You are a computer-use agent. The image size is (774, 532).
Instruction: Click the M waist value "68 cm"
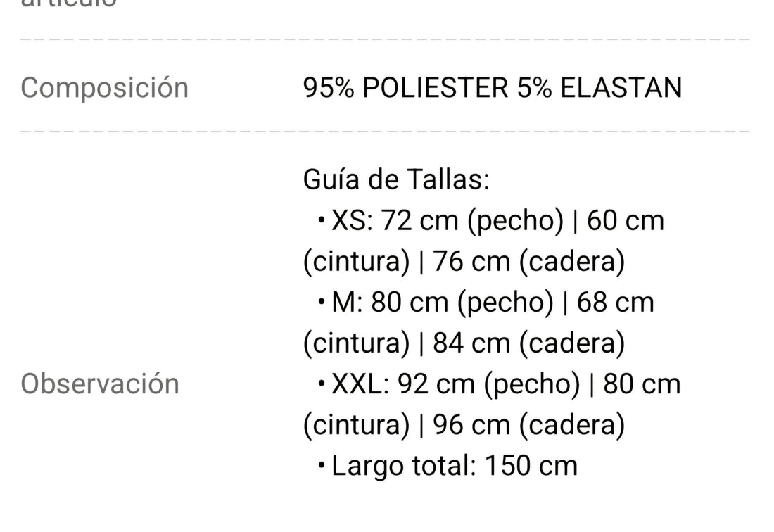[x=615, y=303]
